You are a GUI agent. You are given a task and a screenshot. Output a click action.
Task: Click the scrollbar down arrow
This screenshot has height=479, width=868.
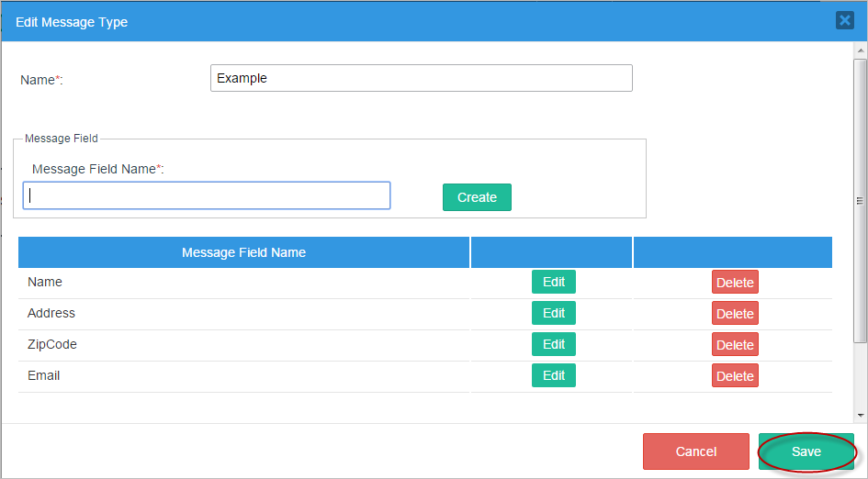point(861,415)
